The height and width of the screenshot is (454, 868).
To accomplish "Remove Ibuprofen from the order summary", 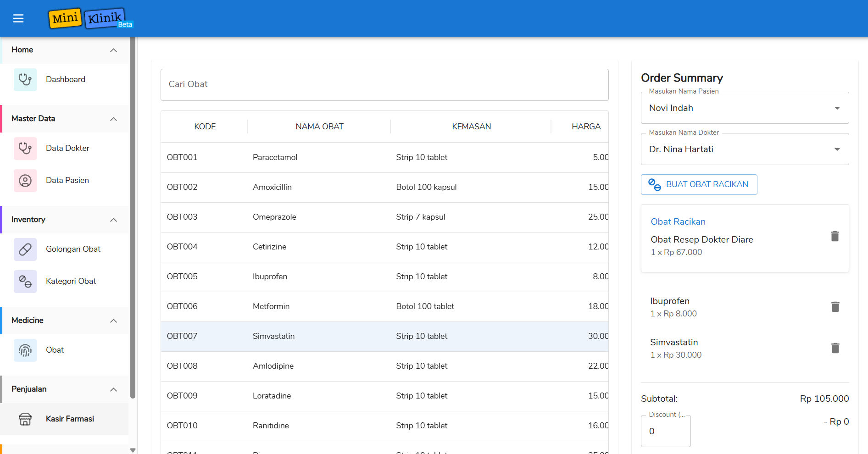I will click(x=835, y=307).
